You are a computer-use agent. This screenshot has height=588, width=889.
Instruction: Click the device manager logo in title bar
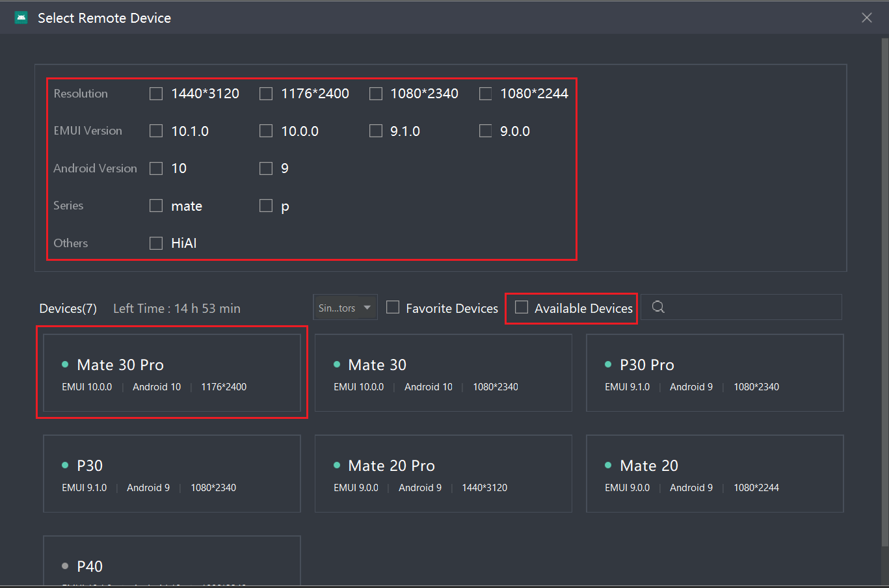[21, 17]
